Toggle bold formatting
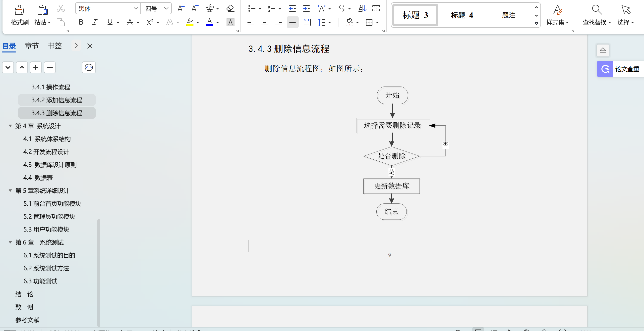The width and height of the screenshot is (644, 331). click(81, 22)
